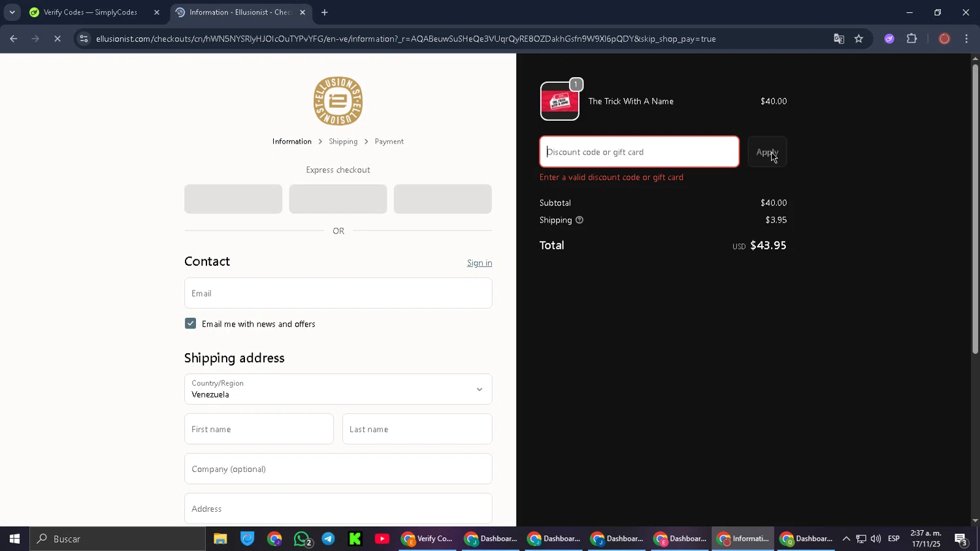This screenshot has height=551, width=980.
Task: Click the $43.95 total amount
Action: point(768,245)
